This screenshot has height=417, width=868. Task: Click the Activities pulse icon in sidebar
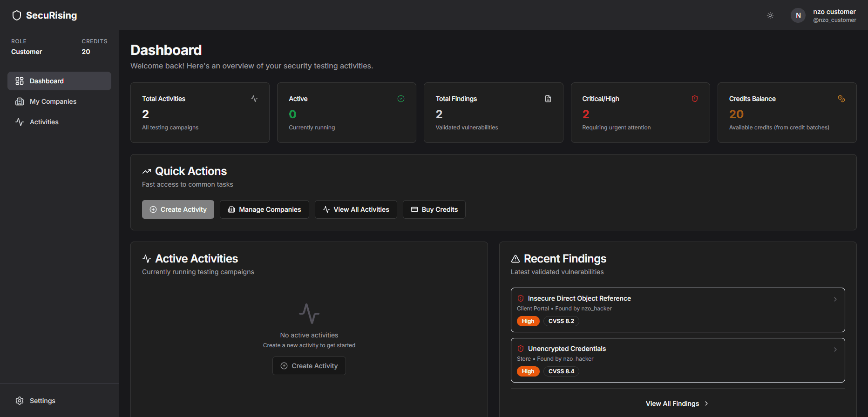click(x=20, y=122)
